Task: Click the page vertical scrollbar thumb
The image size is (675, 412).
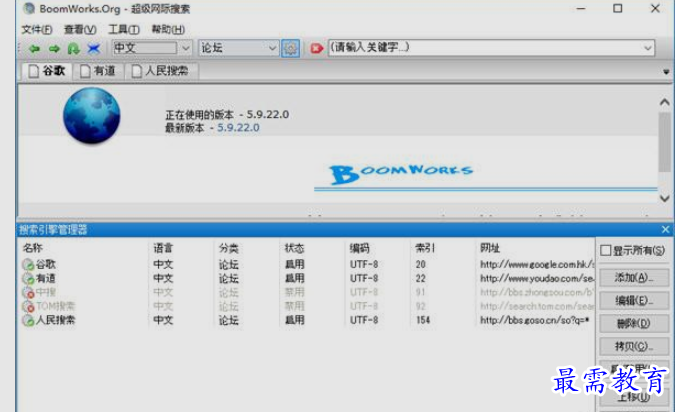Action: pyautogui.click(x=664, y=142)
